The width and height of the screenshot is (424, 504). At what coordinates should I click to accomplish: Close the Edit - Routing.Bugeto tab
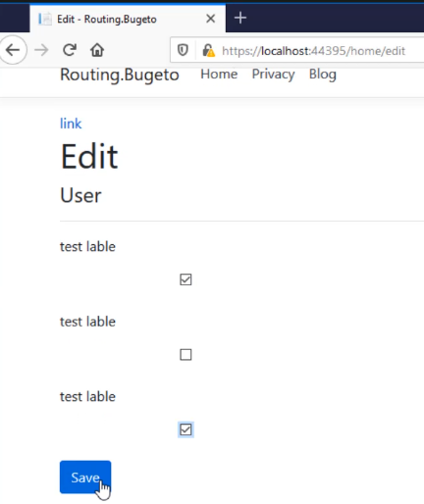tap(211, 19)
